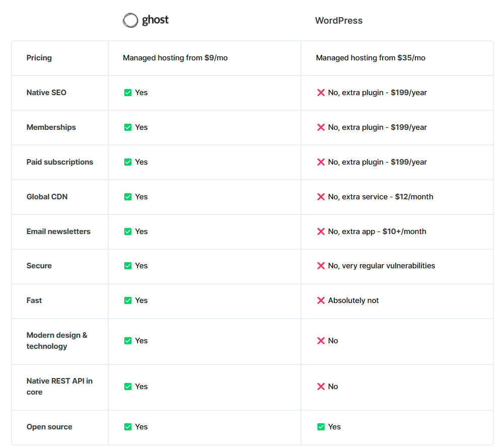The height and width of the screenshot is (448, 504).
Task: Click red X in Native SEO row
Action: 321,93
